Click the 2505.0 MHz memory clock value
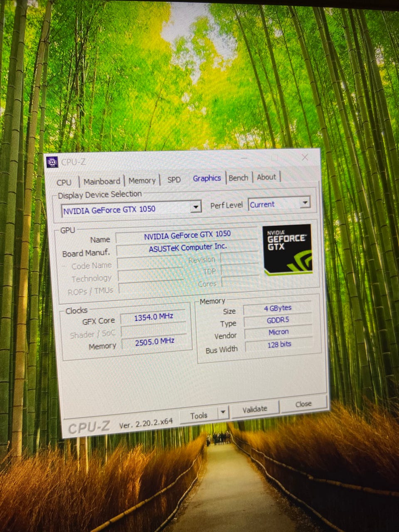Viewport: 399px width, 532px height. [155, 342]
